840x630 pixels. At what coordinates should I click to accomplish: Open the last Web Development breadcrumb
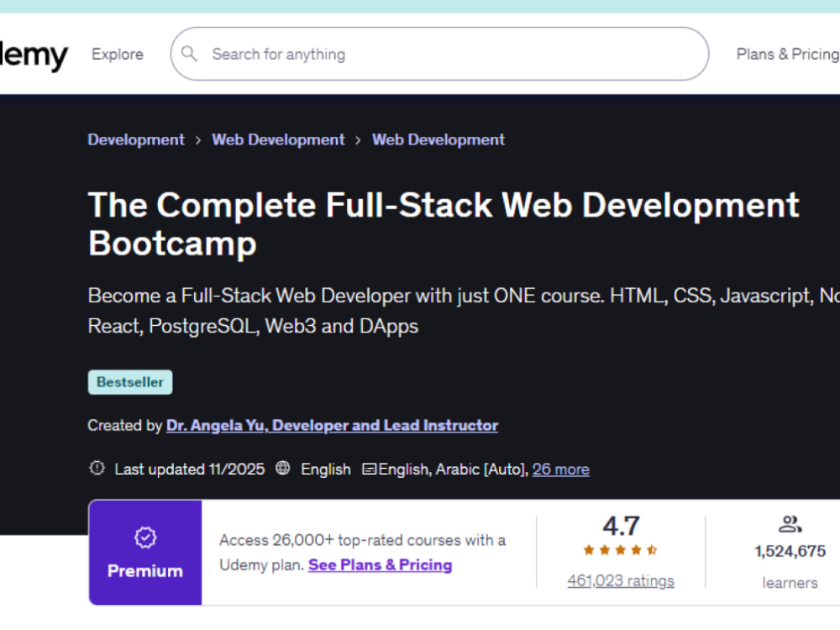click(438, 139)
